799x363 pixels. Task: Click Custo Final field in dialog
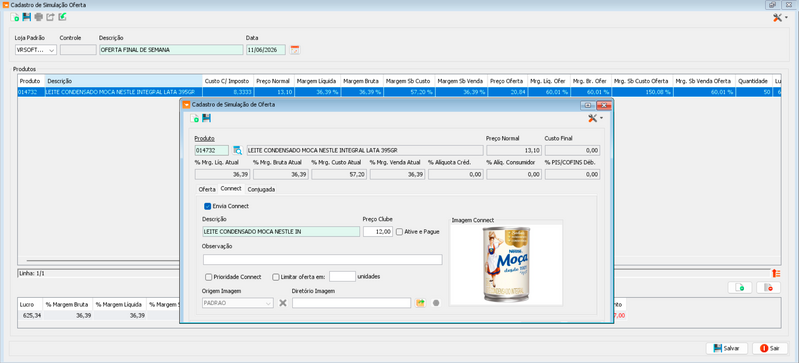(572, 150)
